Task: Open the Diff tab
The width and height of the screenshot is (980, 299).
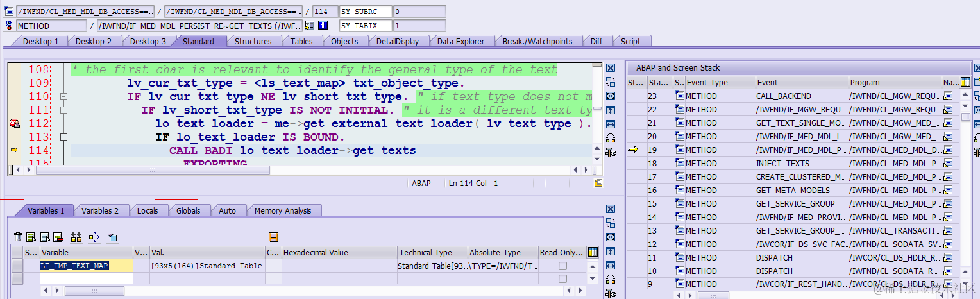Action: tap(596, 41)
